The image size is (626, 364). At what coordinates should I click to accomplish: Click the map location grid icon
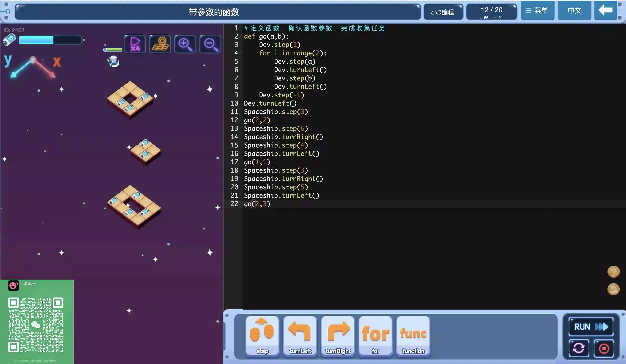coord(160,44)
